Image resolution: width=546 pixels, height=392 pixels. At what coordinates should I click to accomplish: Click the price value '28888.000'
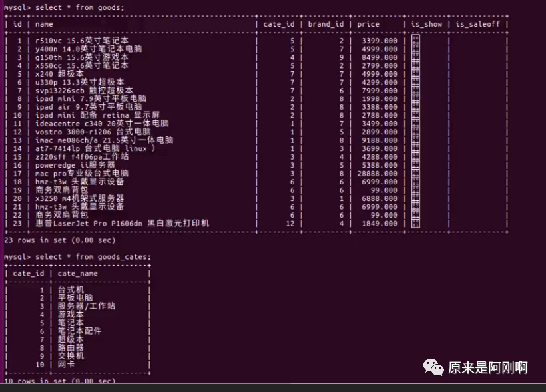377,174
